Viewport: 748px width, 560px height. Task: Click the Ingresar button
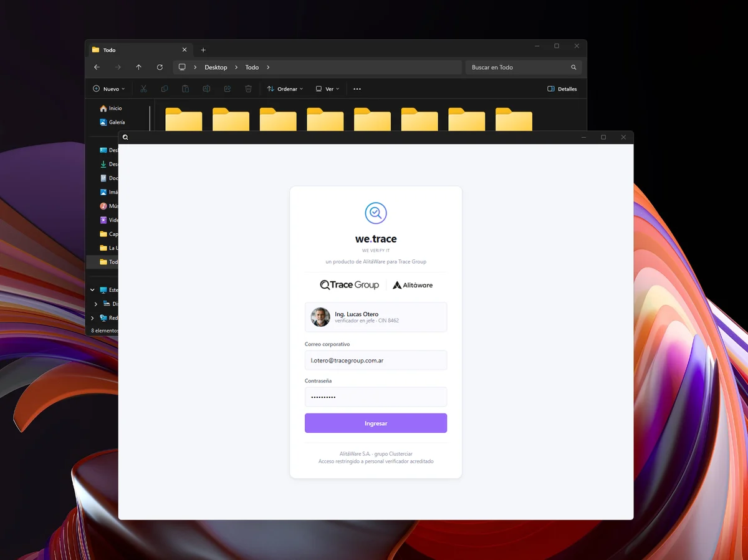point(376,423)
